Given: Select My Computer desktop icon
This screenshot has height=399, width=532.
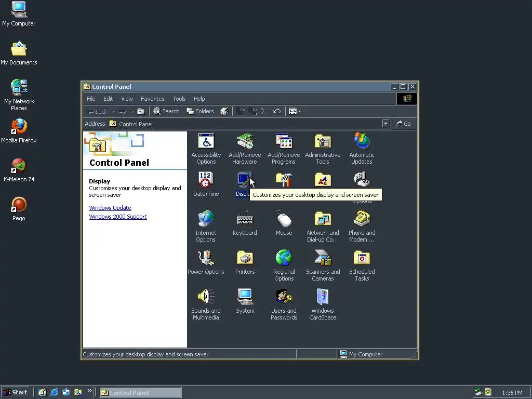Looking at the screenshot, I should point(19,14).
